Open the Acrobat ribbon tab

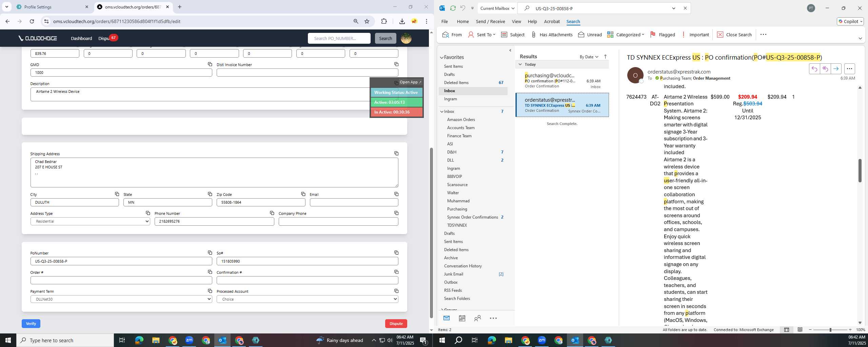pos(552,21)
